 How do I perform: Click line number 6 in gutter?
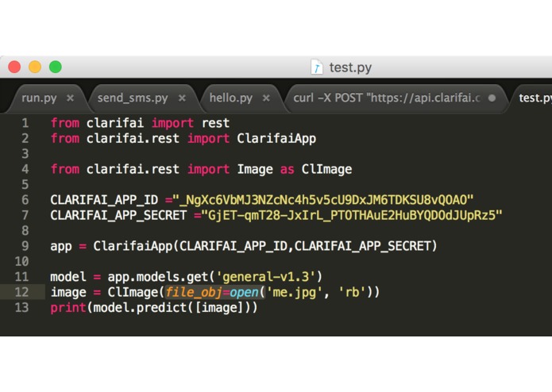(x=25, y=200)
